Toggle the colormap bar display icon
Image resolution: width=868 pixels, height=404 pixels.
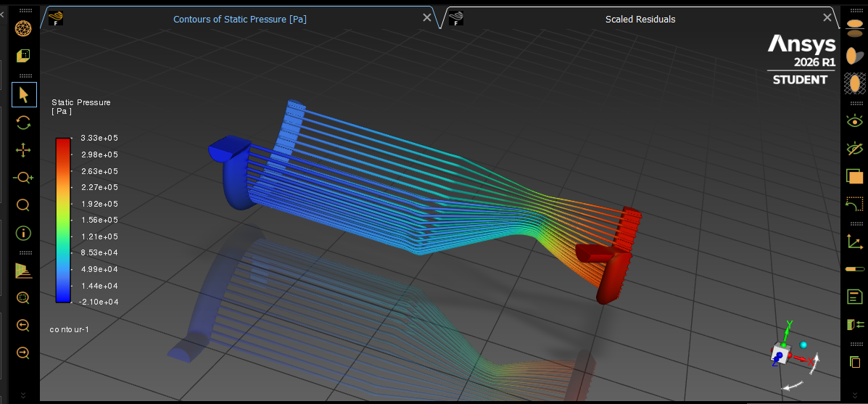click(x=855, y=269)
